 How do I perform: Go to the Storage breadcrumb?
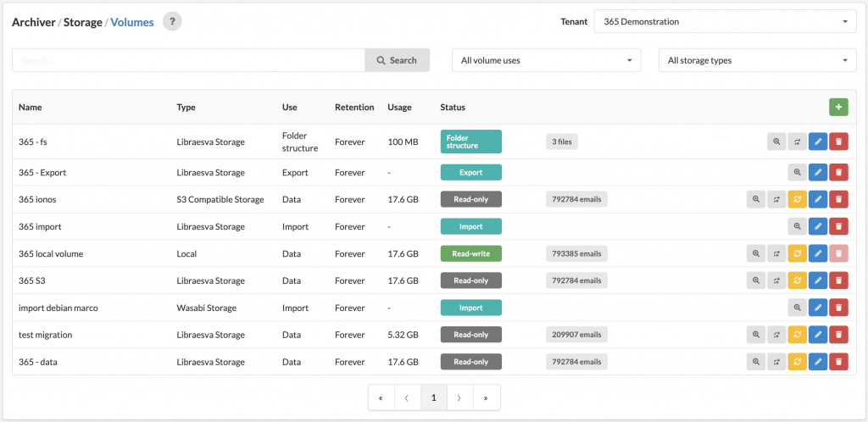[x=83, y=23]
